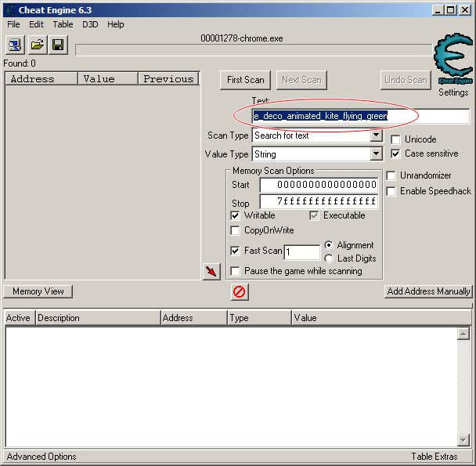
Task: Click the First Scan button
Action: 245,80
